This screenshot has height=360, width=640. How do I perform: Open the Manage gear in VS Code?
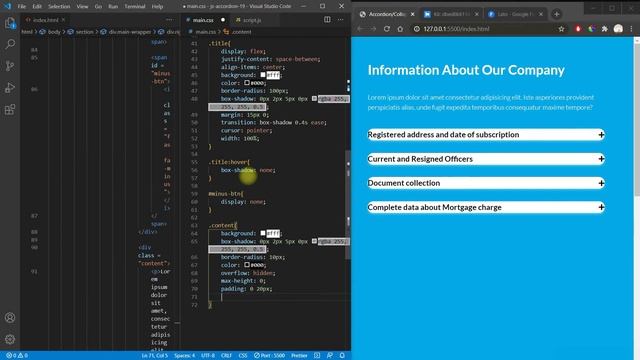(10, 339)
